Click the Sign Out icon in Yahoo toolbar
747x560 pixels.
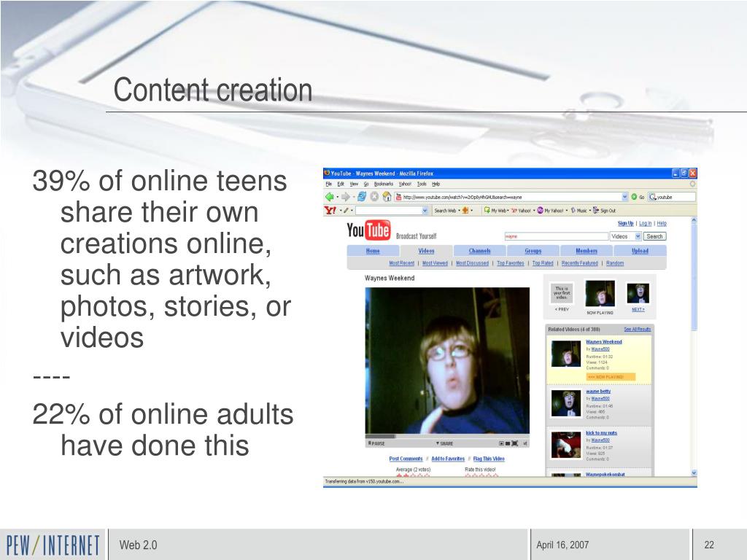[x=595, y=210]
